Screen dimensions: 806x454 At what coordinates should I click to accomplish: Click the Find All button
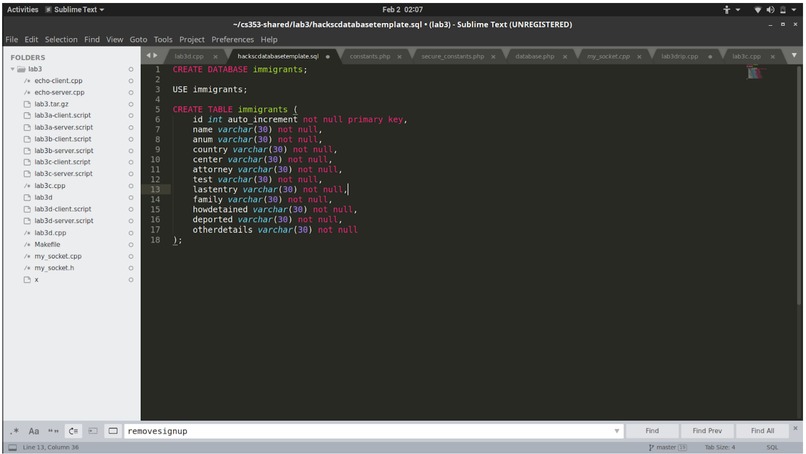coord(762,431)
